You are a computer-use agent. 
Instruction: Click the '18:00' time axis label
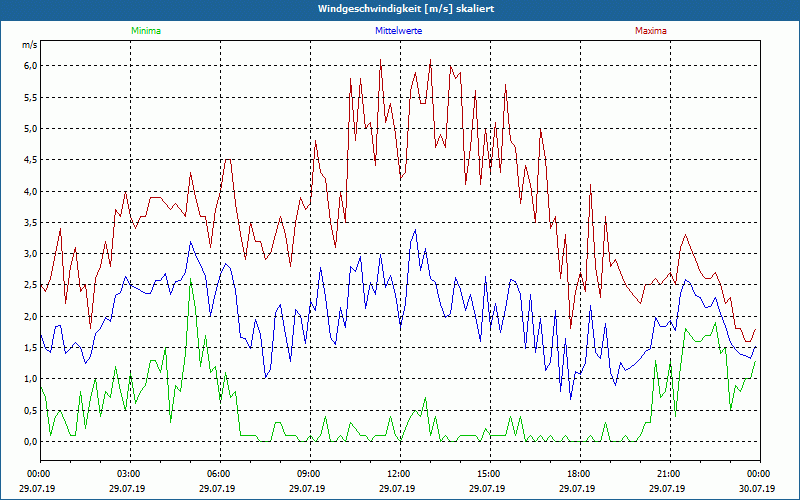pos(580,474)
